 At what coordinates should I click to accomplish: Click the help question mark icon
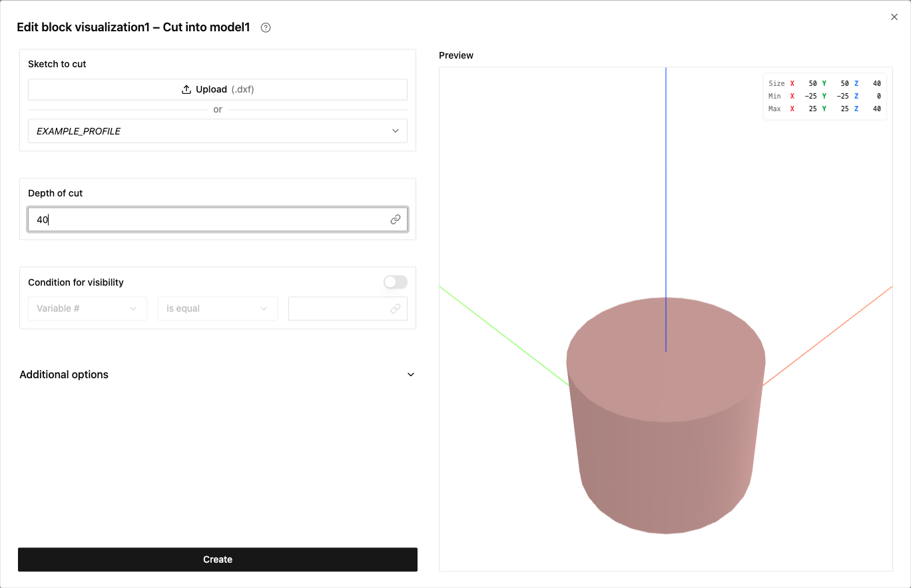pyautogui.click(x=266, y=28)
